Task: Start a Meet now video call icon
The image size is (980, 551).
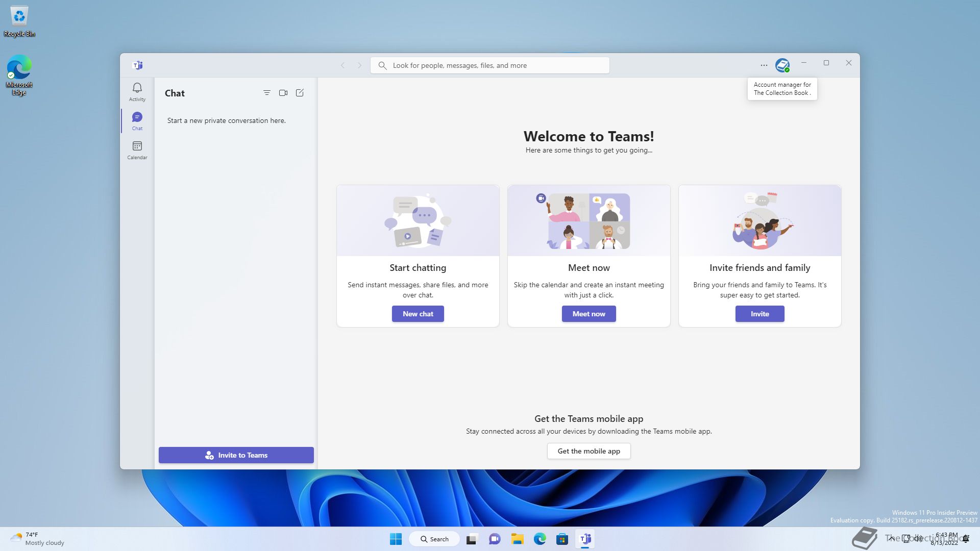Action: (x=283, y=93)
